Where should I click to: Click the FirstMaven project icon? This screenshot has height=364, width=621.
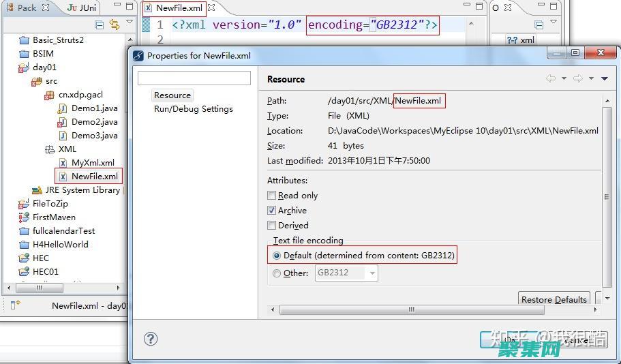coord(24,217)
